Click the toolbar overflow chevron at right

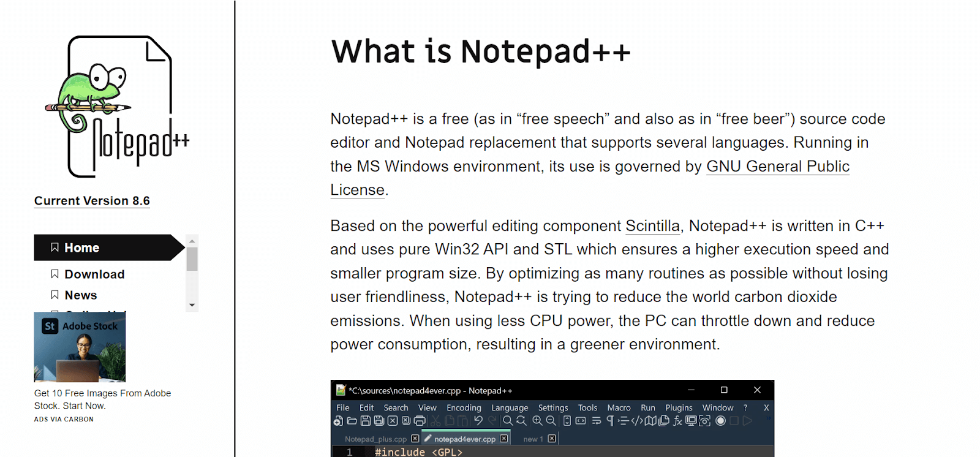[768, 418]
